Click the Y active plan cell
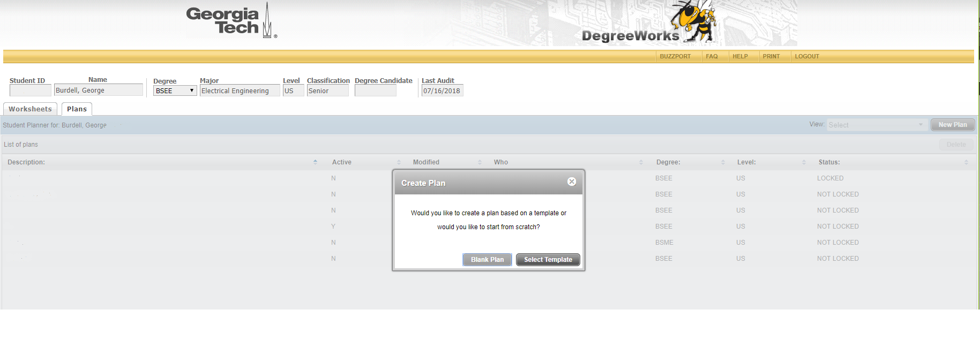This screenshot has width=980, height=347. tap(333, 227)
